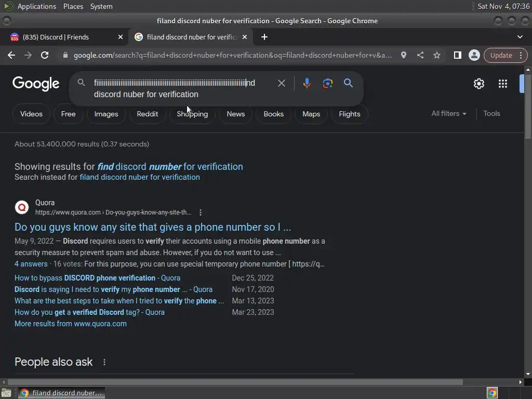Click the Google logo
Image resolution: width=532 pixels, height=399 pixels.
[x=36, y=84]
